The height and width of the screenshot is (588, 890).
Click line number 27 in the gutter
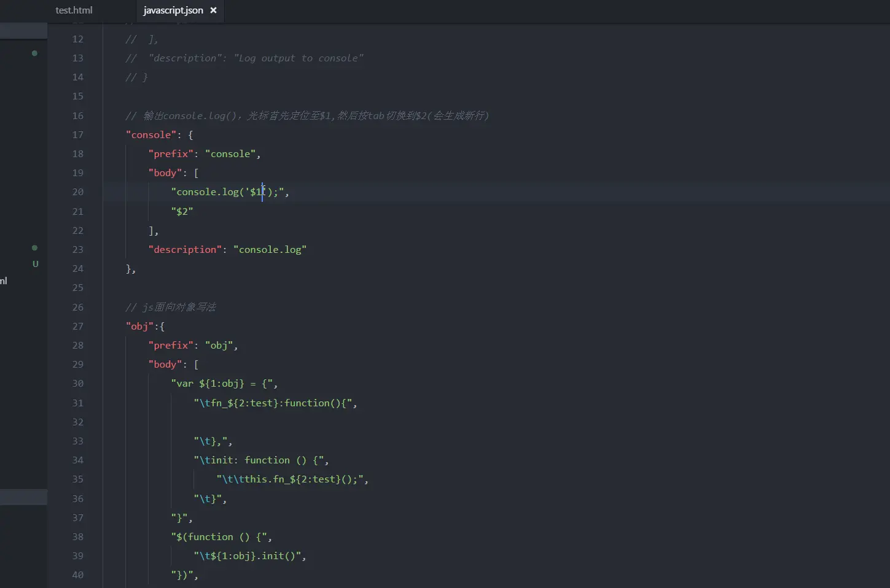78,326
